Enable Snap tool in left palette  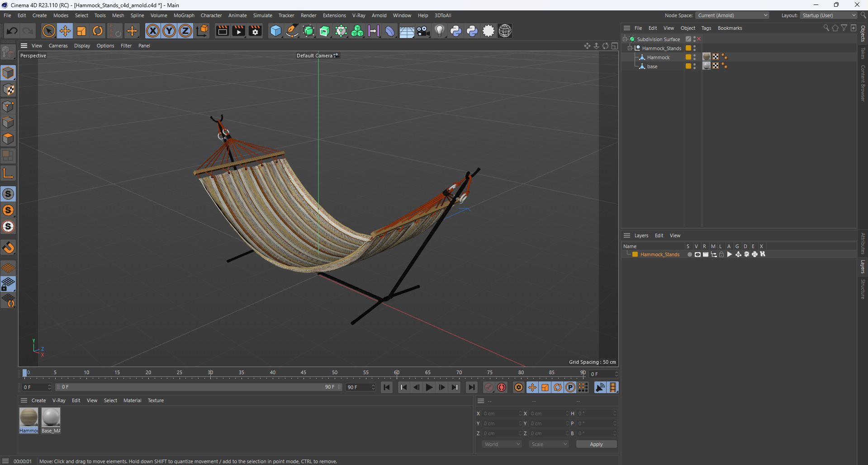coord(8,248)
